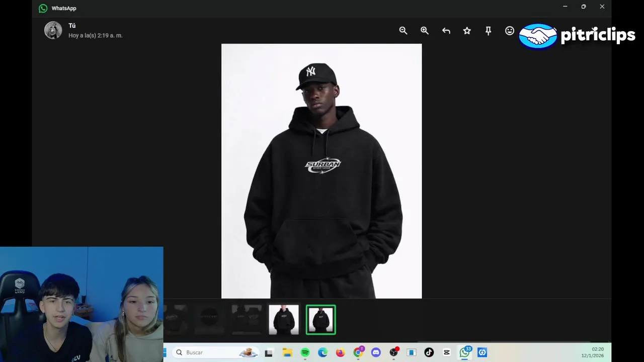
Task: Open the sender's profile picture avatar
Action: click(x=53, y=30)
